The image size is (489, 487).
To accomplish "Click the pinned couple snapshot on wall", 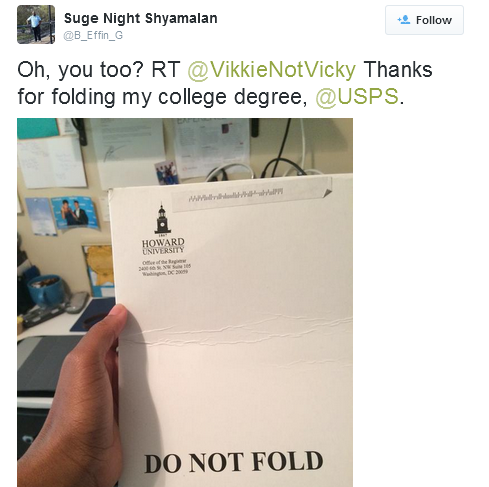I will pyautogui.click(x=74, y=212).
